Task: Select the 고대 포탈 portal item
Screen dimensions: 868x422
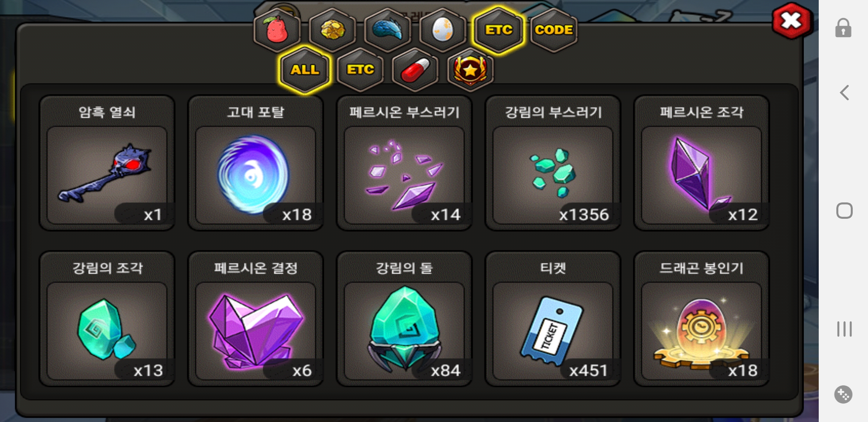Action: click(255, 163)
